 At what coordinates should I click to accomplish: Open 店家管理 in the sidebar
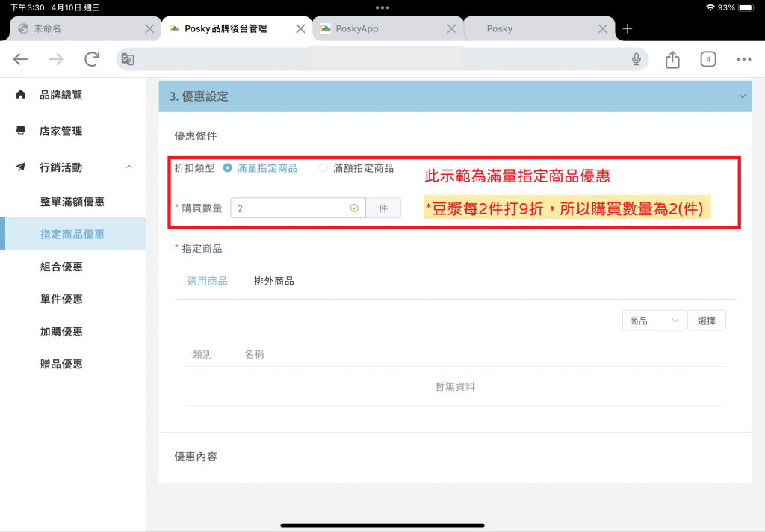coord(61,131)
